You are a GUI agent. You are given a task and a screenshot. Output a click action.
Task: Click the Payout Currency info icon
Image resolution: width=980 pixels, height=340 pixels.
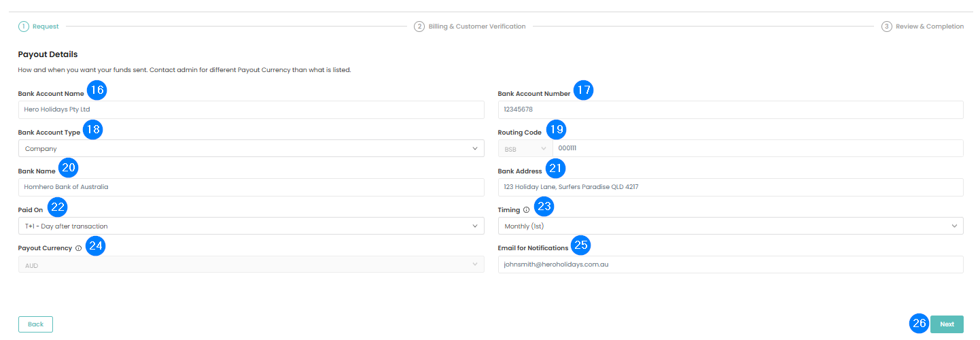[78, 248]
